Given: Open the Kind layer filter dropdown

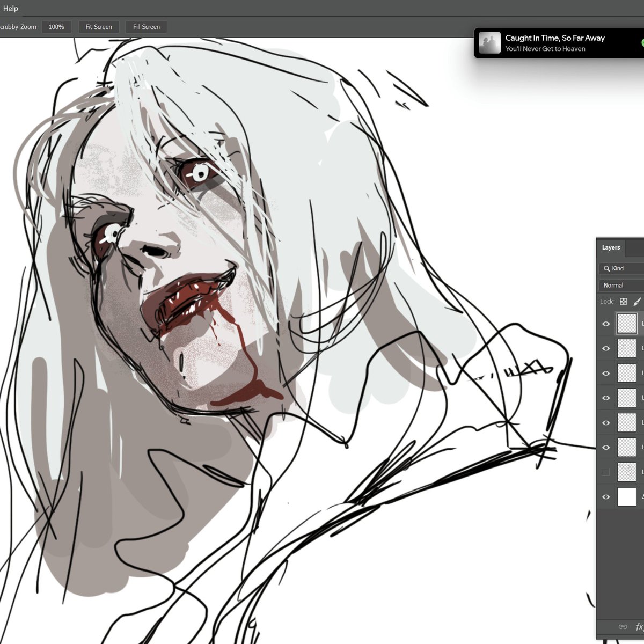Looking at the screenshot, I should 623,268.
